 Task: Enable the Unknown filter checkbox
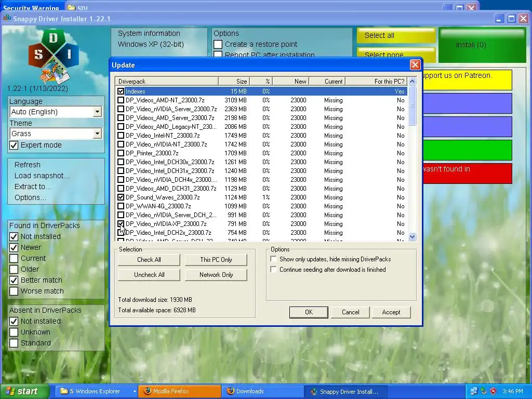point(14,332)
